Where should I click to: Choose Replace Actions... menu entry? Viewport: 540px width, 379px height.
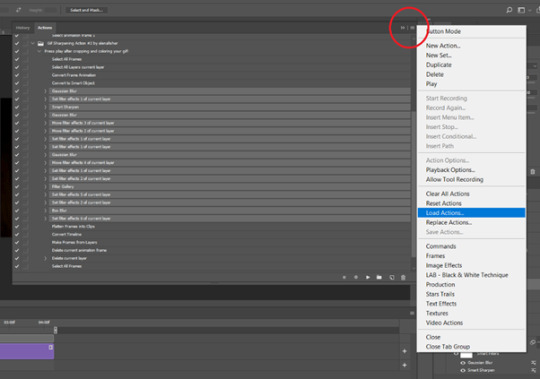click(471, 222)
